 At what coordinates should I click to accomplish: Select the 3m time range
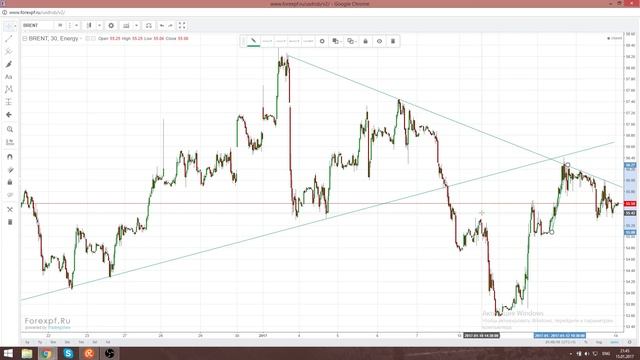(x=67, y=342)
